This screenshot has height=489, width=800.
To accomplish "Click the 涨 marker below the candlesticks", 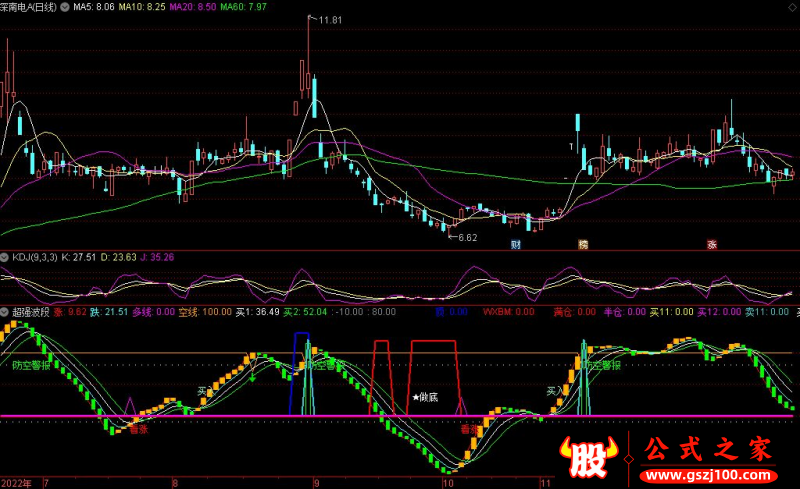I will point(712,244).
